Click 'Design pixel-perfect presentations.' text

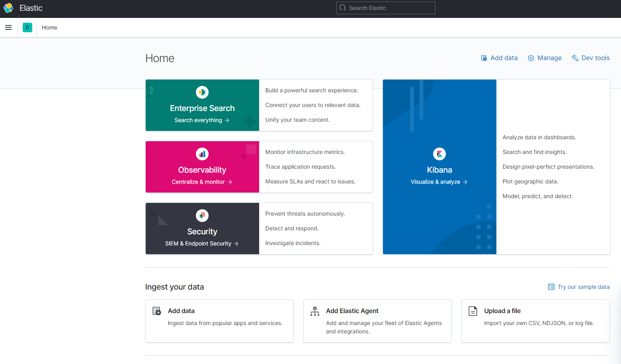549,167
